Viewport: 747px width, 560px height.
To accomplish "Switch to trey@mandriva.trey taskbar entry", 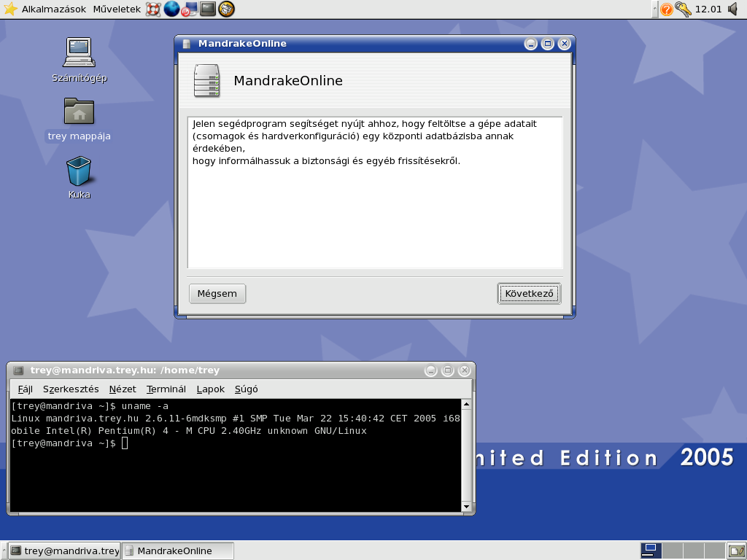I will coord(65,551).
